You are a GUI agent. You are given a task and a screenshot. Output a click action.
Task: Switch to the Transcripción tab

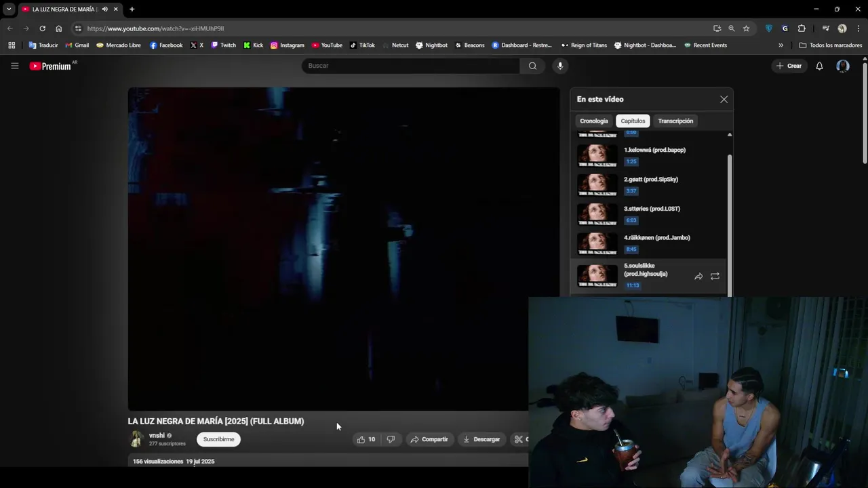click(x=675, y=121)
